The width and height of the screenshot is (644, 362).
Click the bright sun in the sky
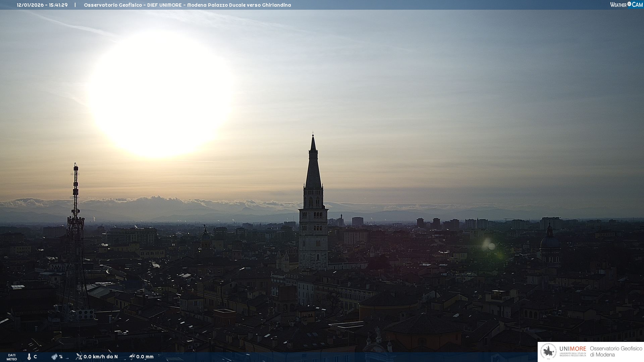click(x=160, y=94)
